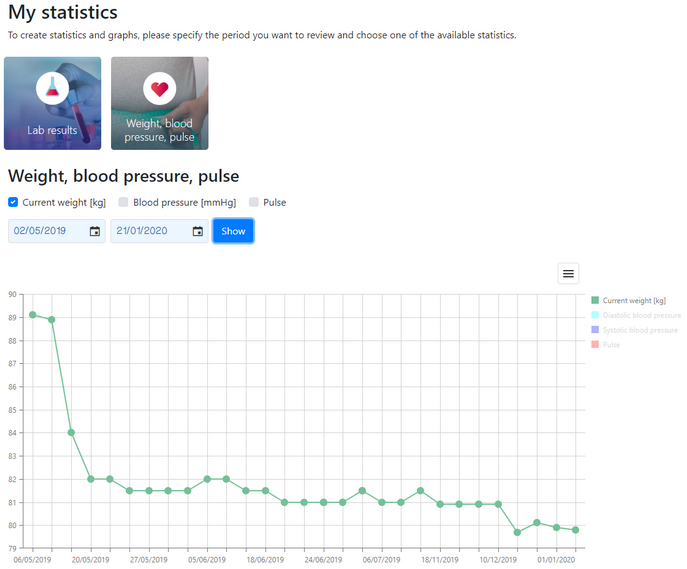Toggle Current weight [kg] legend label
Image resolution: width=687 pixels, height=569 pixels.
634,300
